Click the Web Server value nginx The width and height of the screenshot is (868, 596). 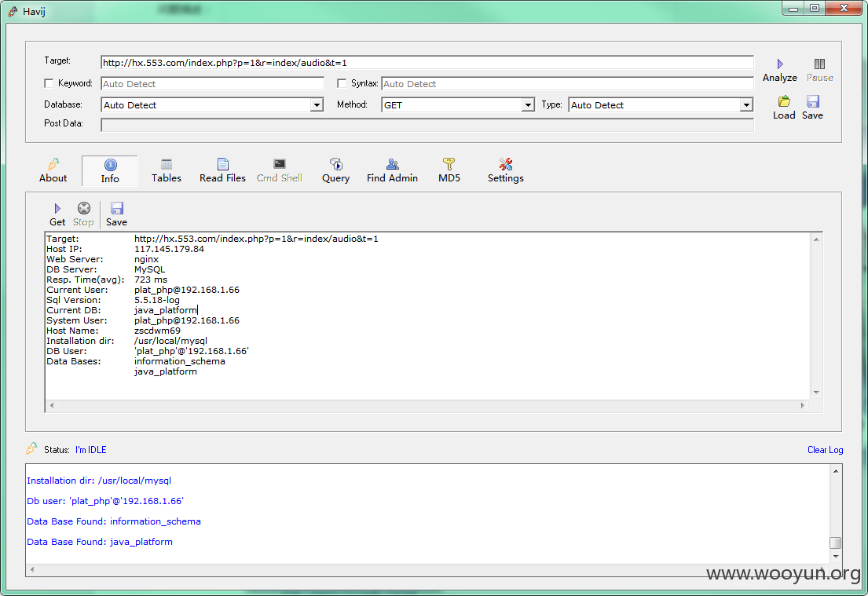(146, 259)
